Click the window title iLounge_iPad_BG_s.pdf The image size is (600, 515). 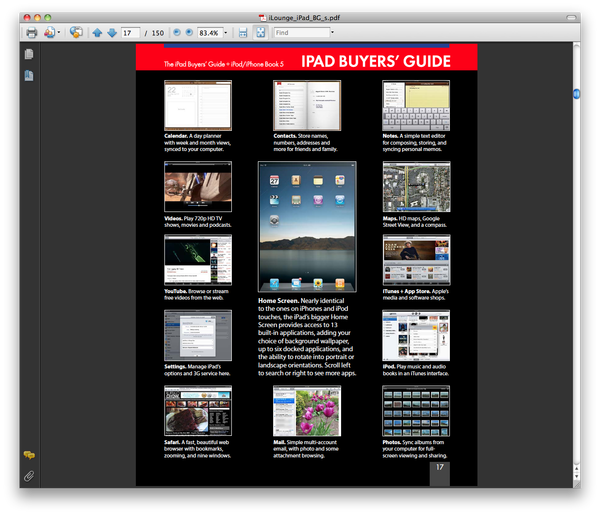pos(304,18)
